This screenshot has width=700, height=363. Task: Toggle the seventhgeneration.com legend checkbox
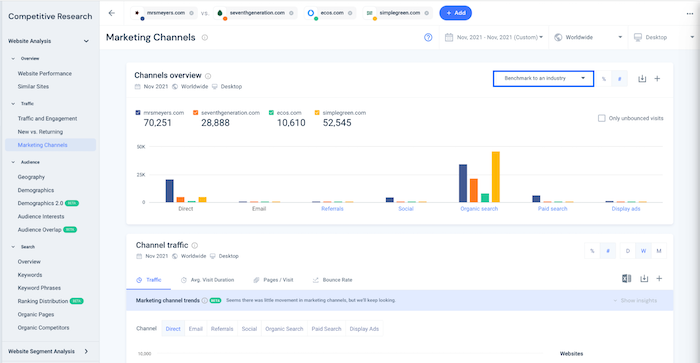point(195,113)
